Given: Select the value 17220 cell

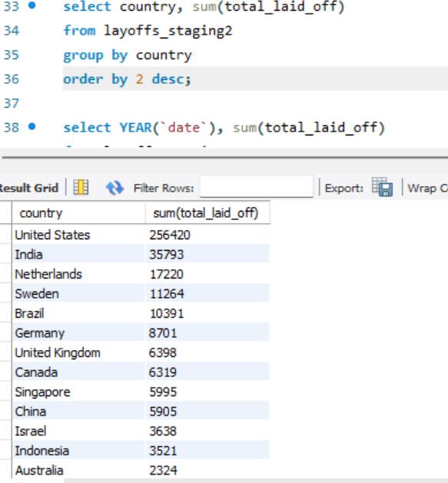Looking at the screenshot, I should click(207, 274).
